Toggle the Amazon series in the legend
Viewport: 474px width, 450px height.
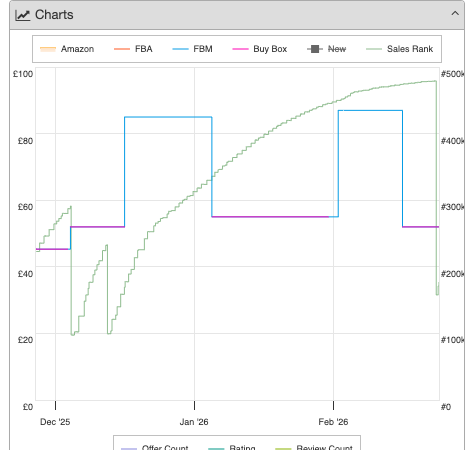67,49
